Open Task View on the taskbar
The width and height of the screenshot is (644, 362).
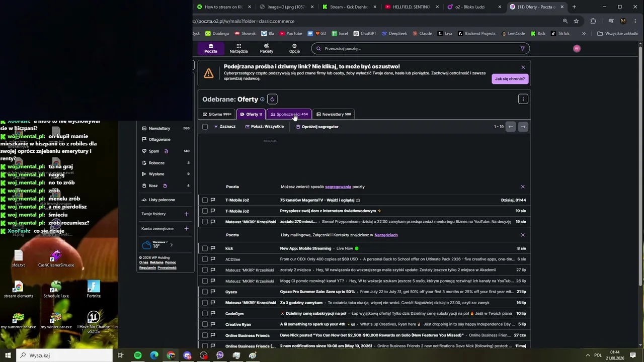121,355
